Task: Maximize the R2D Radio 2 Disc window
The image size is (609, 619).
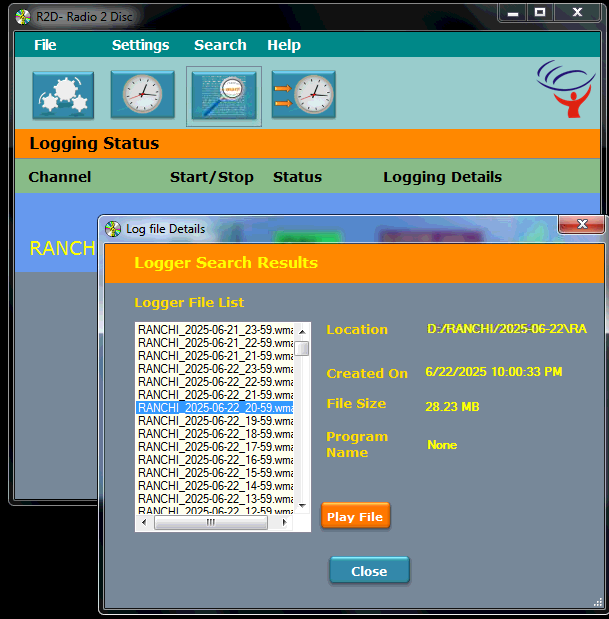Action: 540,13
